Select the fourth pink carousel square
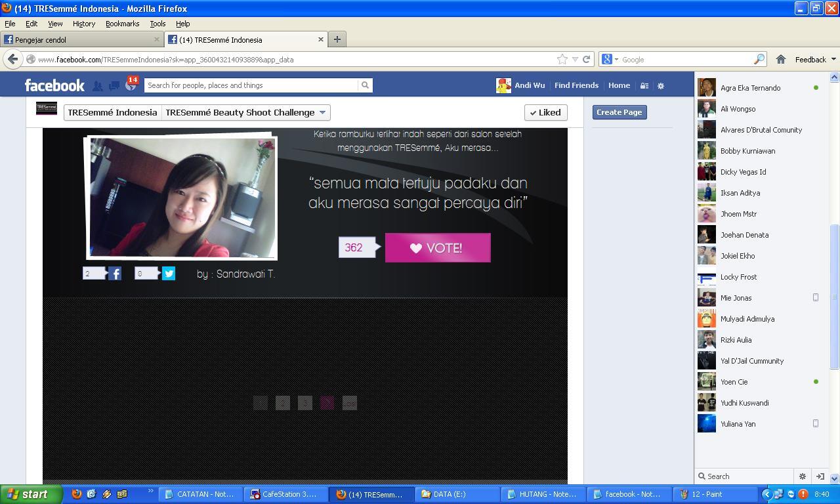The width and height of the screenshot is (840, 504). [x=327, y=403]
